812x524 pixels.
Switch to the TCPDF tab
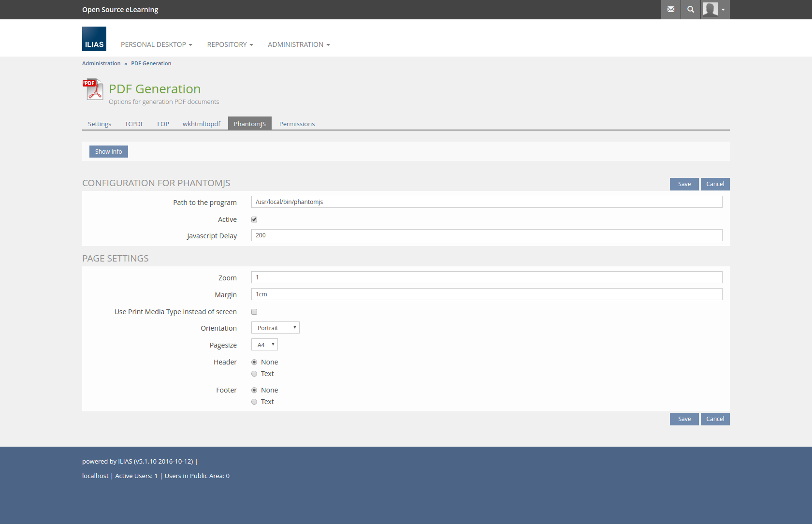[x=134, y=124]
